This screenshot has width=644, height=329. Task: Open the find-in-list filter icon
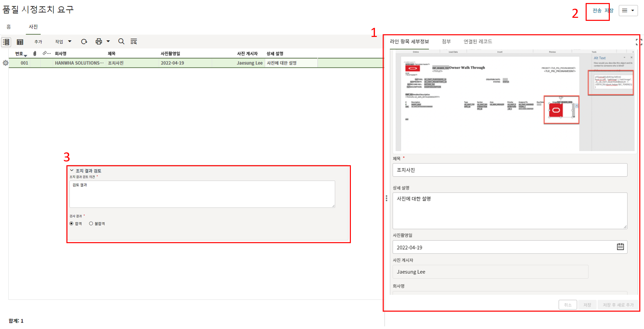[134, 42]
